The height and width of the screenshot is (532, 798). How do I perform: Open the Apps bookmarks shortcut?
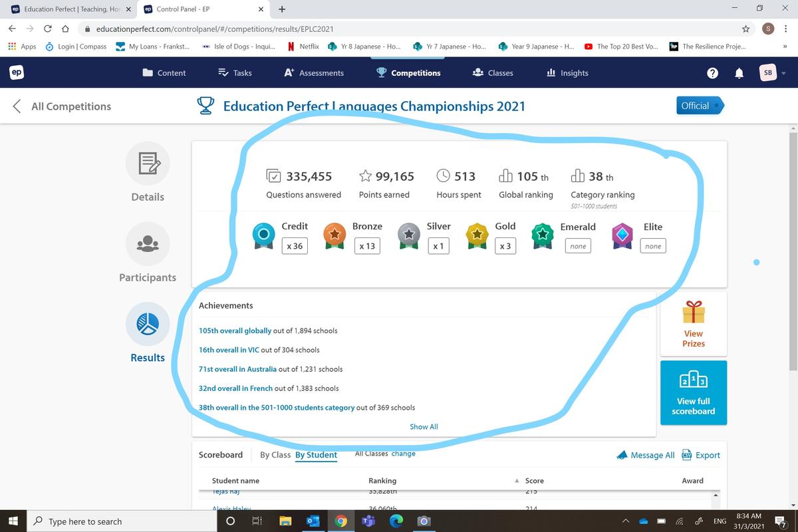pos(22,47)
